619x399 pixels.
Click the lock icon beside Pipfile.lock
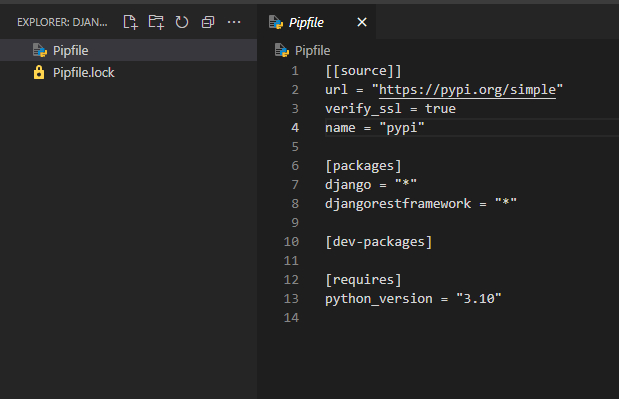tap(39, 72)
